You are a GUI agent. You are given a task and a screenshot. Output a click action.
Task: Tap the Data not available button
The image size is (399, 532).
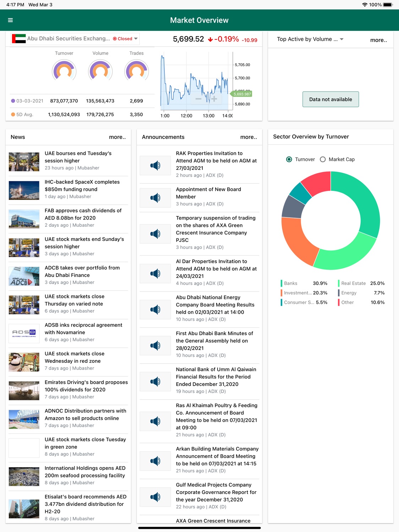[330, 99]
